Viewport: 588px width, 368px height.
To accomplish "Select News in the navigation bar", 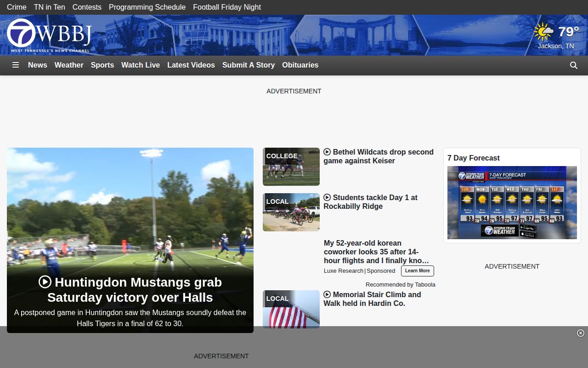I will click(38, 65).
